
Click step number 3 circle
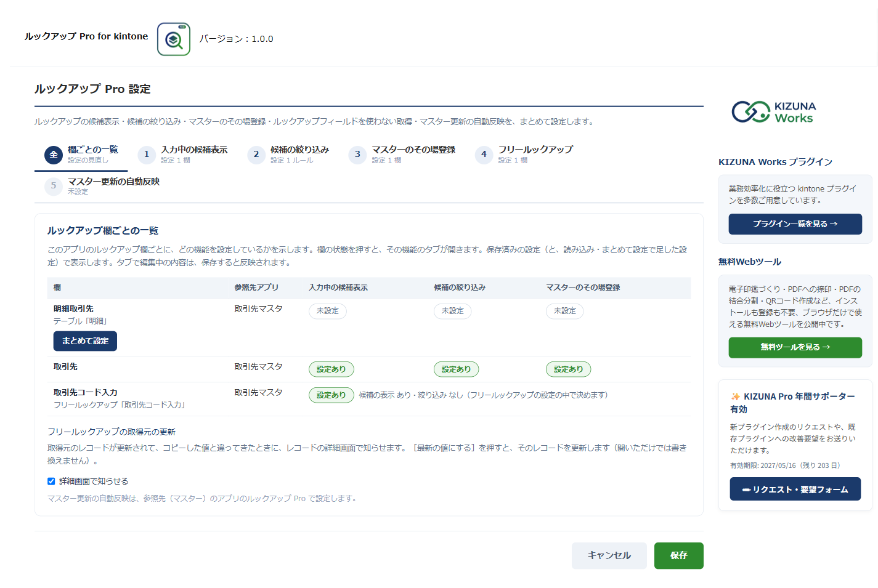(357, 155)
